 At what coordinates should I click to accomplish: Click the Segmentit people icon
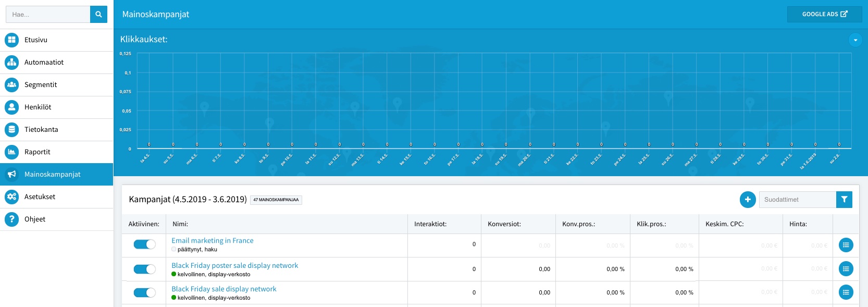click(x=11, y=84)
